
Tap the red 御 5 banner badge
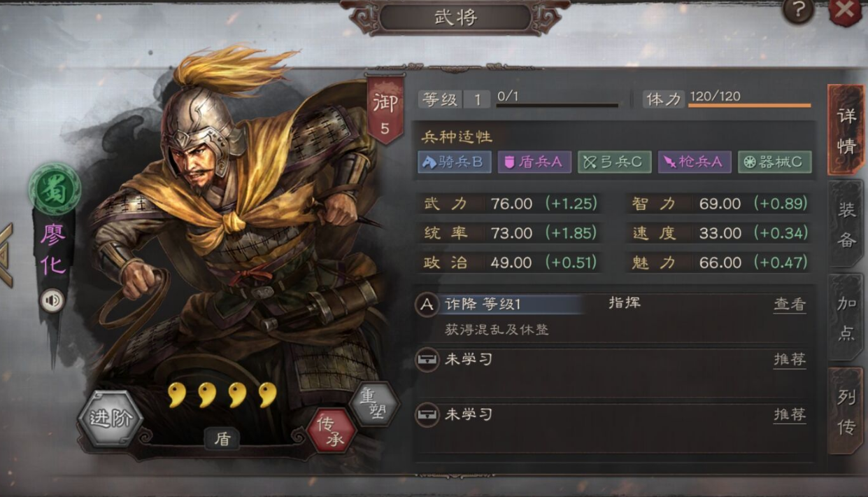[x=385, y=109]
